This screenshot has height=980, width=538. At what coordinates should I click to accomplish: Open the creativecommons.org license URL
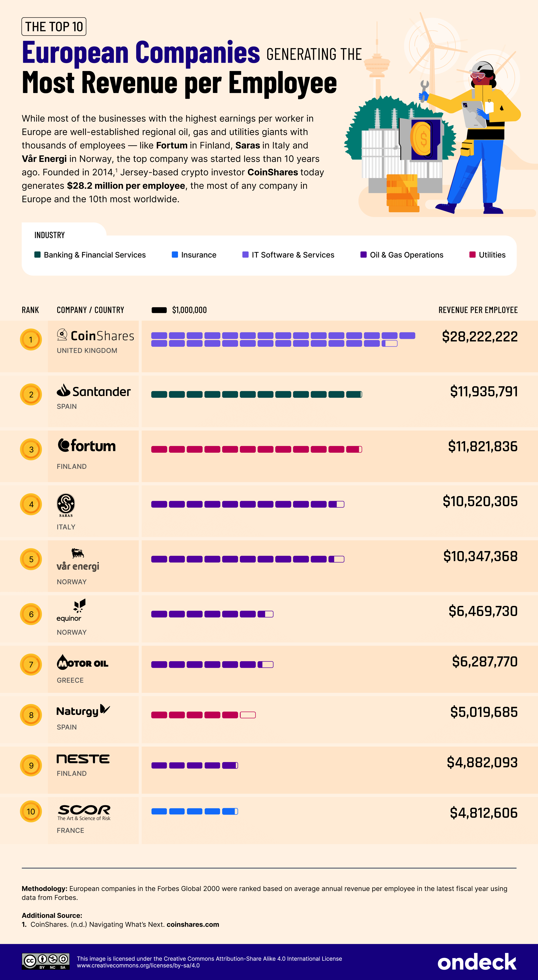pyautogui.click(x=138, y=965)
